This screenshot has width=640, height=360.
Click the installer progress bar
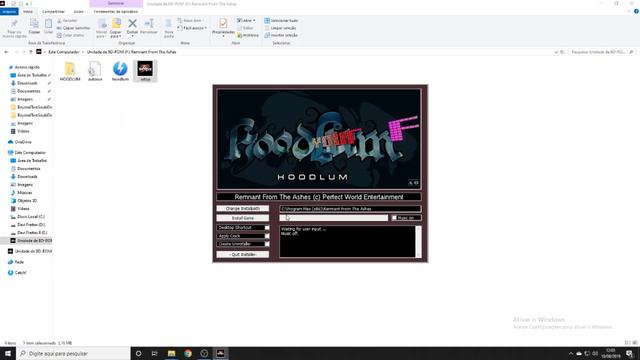(333, 218)
